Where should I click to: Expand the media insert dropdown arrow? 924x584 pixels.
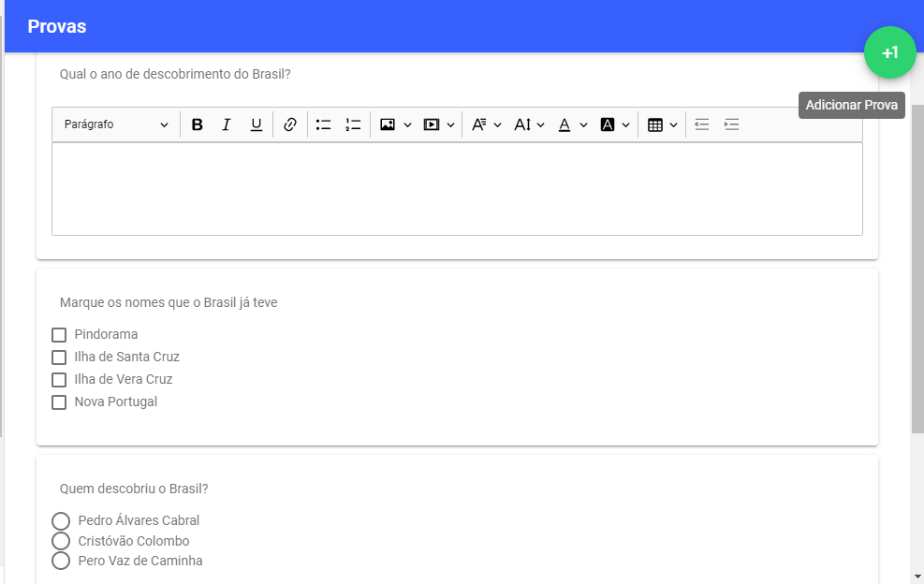(451, 124)
